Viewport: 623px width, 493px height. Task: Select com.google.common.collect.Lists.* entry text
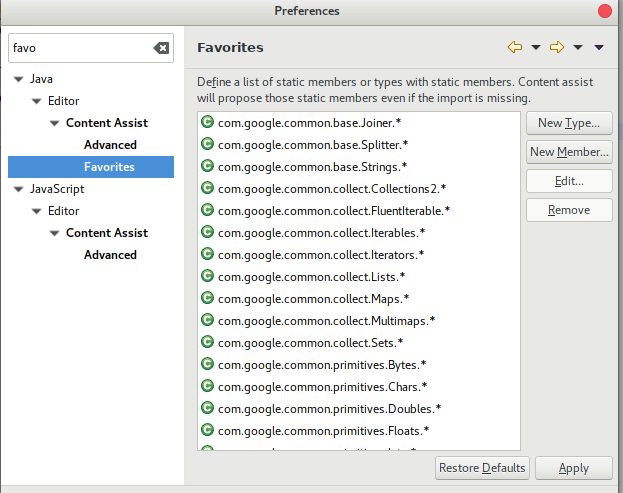tap(312, 276)
